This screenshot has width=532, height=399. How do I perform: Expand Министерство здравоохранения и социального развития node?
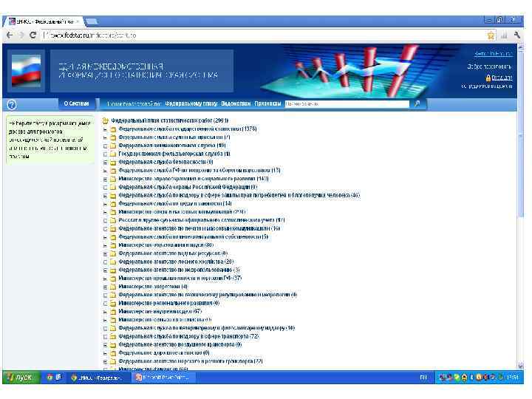click(105, 179)
